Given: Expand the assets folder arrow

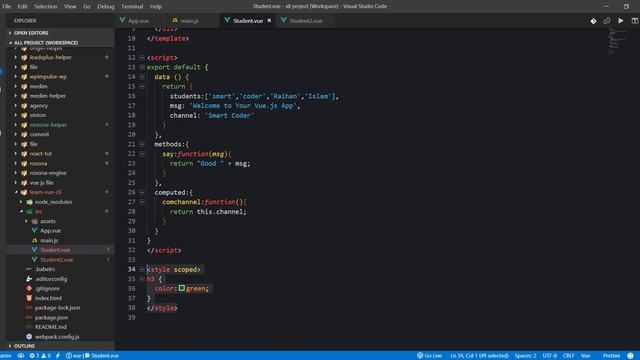Looking at the screenshot, I should [x=27, y=221].
